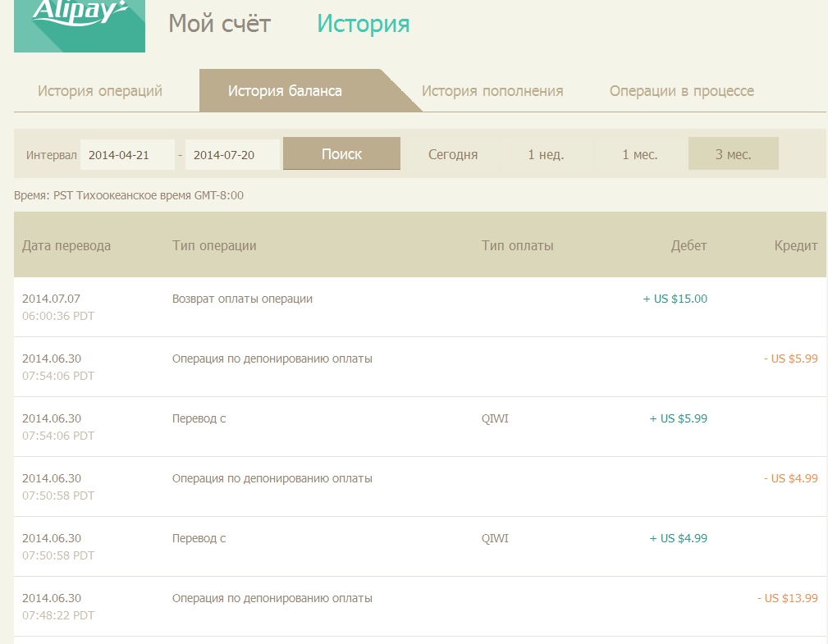Click Перевод с at 07:50:58
The image size is (828, 644).
pos(199,538)
